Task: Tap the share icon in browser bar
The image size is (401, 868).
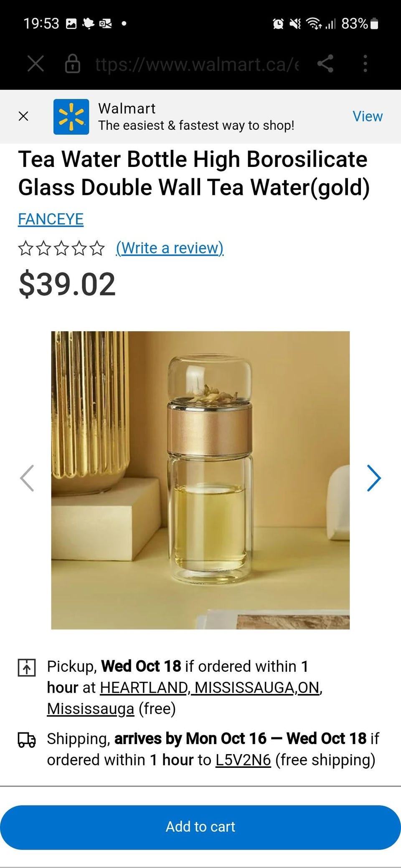Action: click(325, 64)
